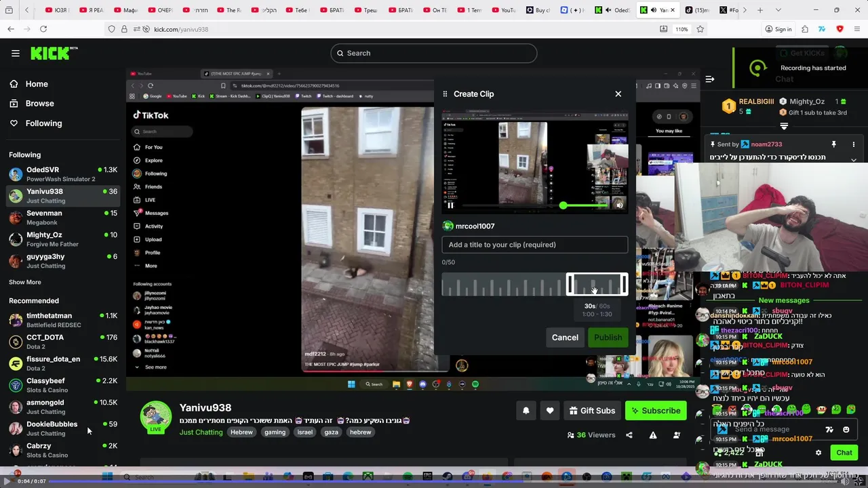
Task: Share the stream via share icon
Action: (x=629, y=435)
